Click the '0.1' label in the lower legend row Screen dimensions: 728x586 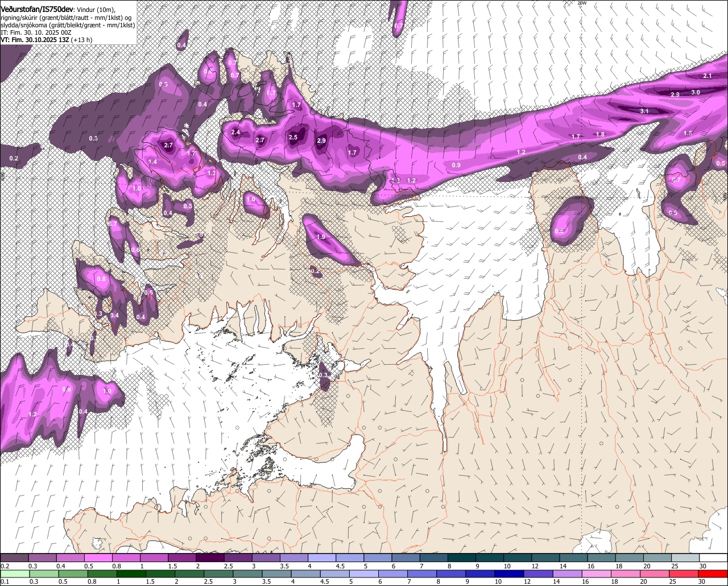click(x=4, y=581)
